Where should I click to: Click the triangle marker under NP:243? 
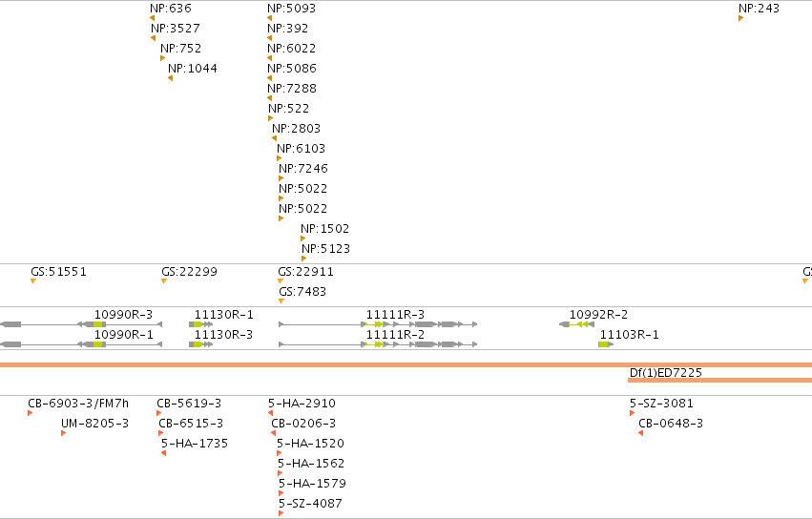(x=741, y=18)
